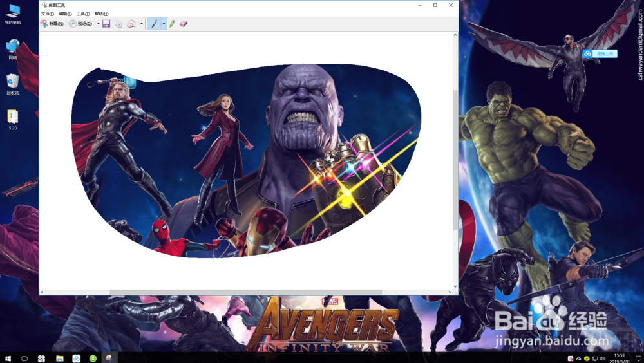Close the Snipping Tool window
The height and width of the screenshot is (363, 644).
click(x=451, y=5)
